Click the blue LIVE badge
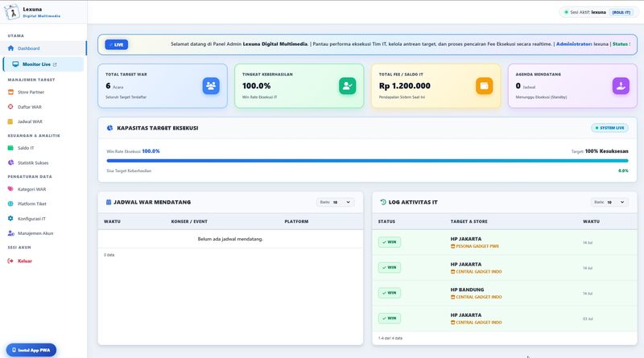This screenshot has width=644, height=358. (x=116, y=44)
